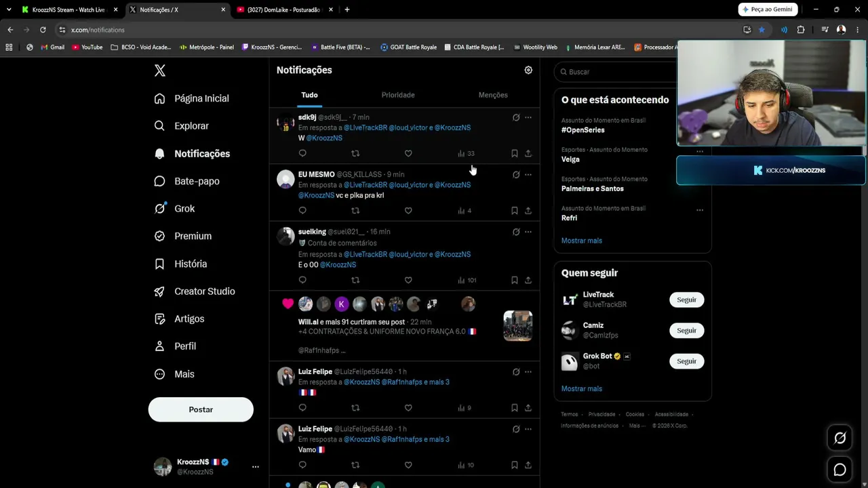Open the #OpenSeries trending topic

pyautogui.click(x=583, y=130)
